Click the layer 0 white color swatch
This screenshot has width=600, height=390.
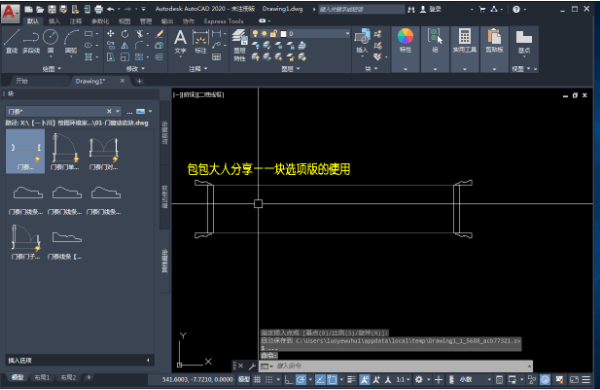pos(284,34)
